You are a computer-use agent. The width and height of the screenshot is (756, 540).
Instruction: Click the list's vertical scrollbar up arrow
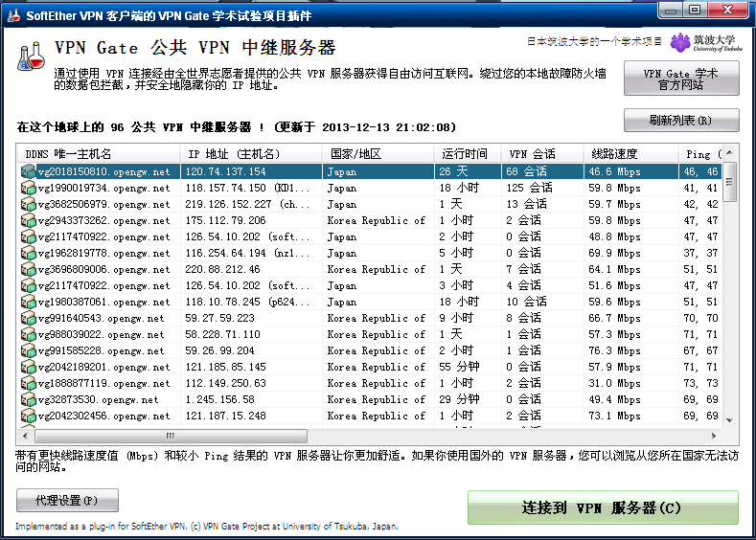click(729, 152)
